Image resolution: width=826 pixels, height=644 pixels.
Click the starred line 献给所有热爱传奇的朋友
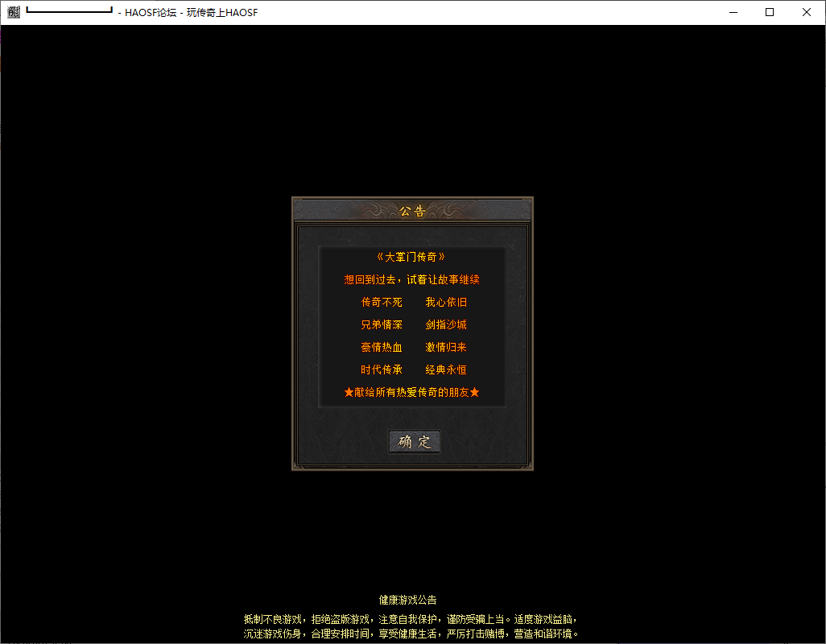[x=411, y=393]
